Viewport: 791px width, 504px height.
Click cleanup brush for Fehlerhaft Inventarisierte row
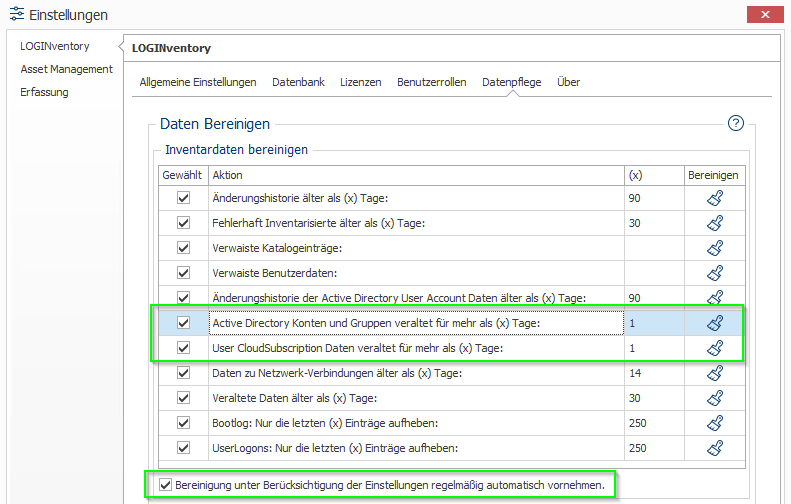[x=715, y=223]
